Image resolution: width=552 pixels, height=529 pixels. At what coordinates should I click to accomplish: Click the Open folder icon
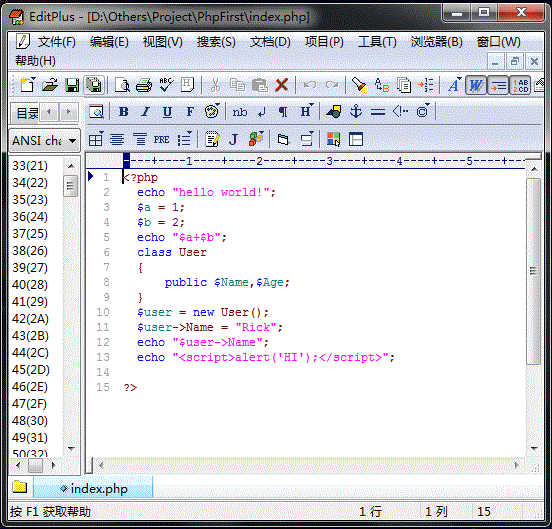click(x=50, y=86)
